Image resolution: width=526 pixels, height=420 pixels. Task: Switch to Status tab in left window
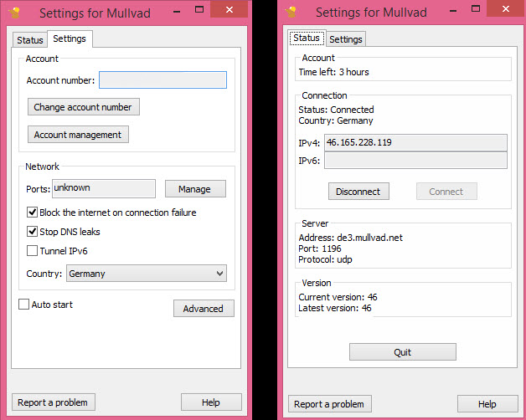(30, 40)
